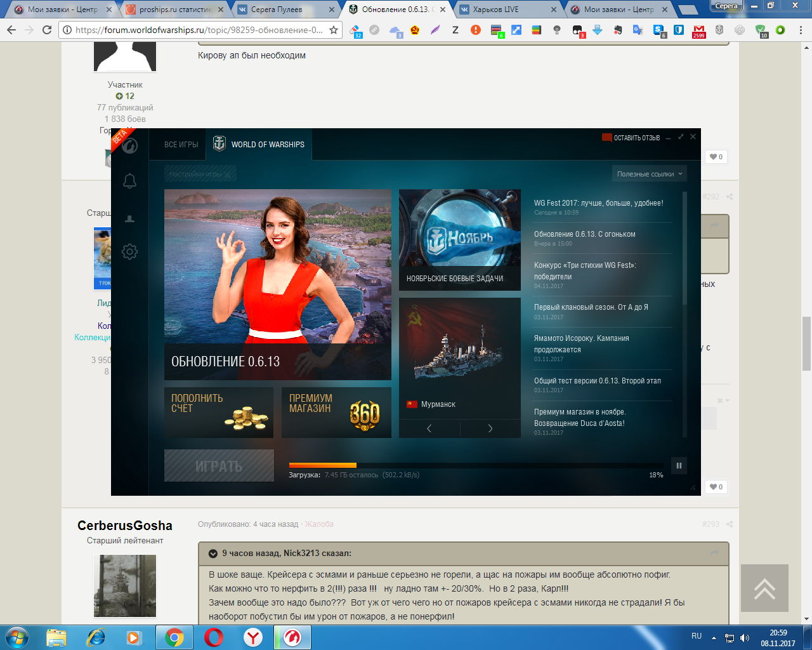Open Windows Start menu
Screen dimensions: 812x650
point(17,637)
